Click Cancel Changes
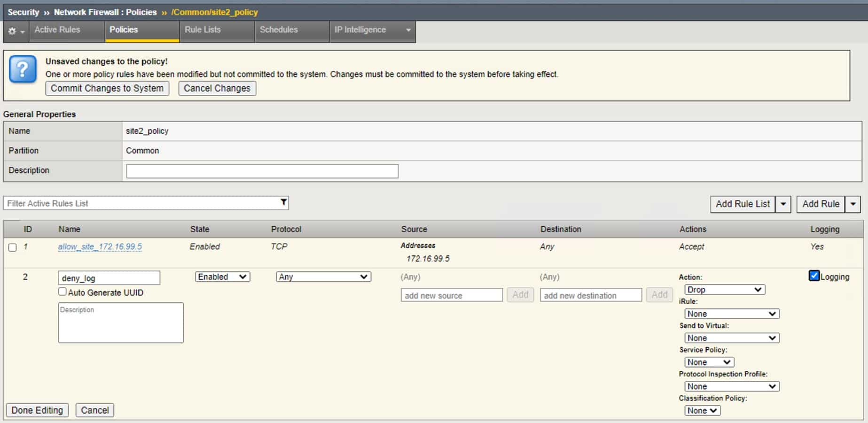The height and width of the screenshot is (423, 868). 217,88
